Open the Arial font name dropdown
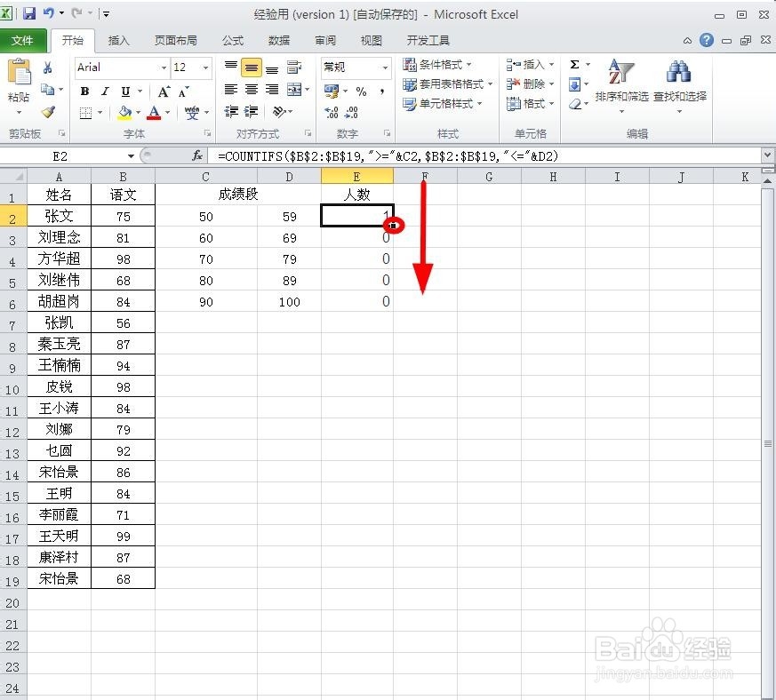This screenshot has width=776, height=700. click(164, 68)
